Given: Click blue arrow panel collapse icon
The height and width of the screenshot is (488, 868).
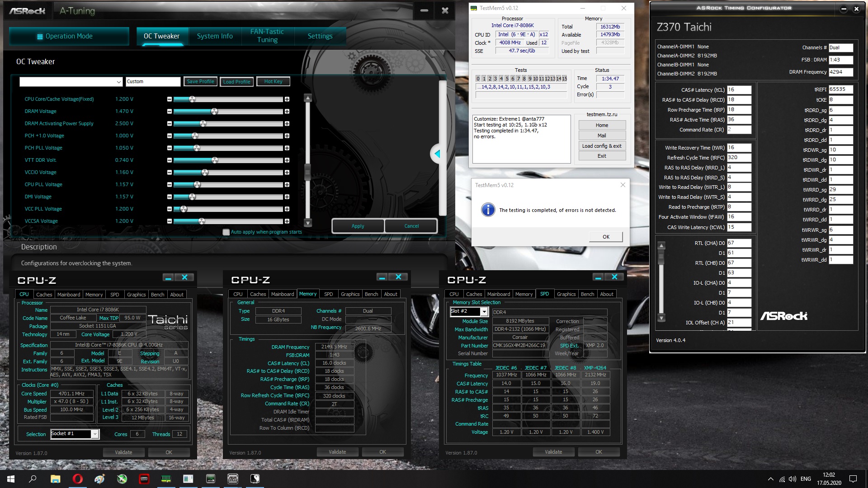Looking at the screenshot, I should 437,154.
